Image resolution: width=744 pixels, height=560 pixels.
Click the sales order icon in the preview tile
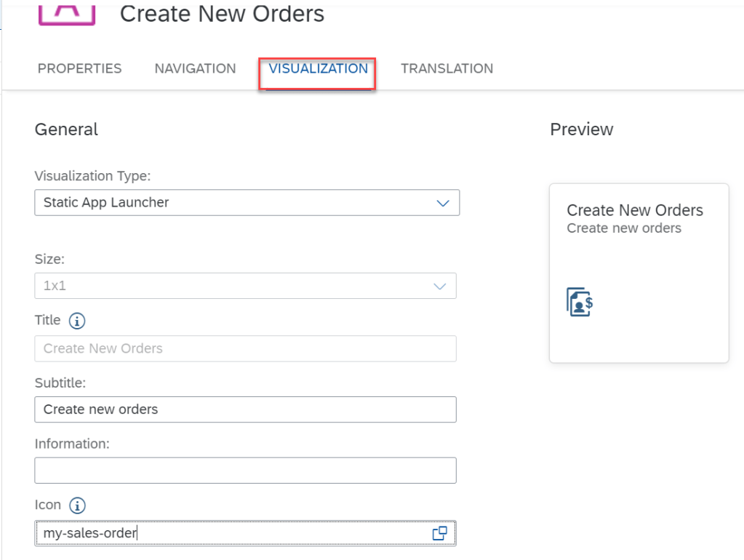coord(580,302)
